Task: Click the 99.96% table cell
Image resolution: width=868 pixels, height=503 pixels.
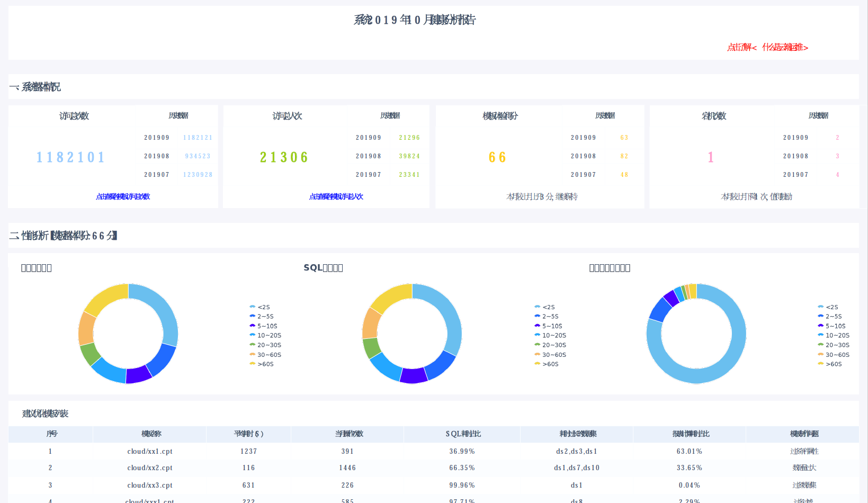Action: click(x=462, y=486)
